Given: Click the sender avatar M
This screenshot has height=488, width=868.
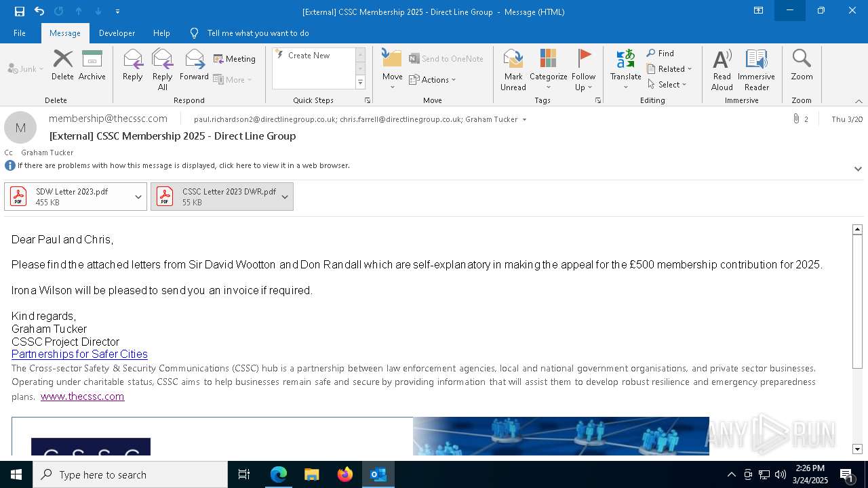Looking at the screenshot, I should point(20,127).
